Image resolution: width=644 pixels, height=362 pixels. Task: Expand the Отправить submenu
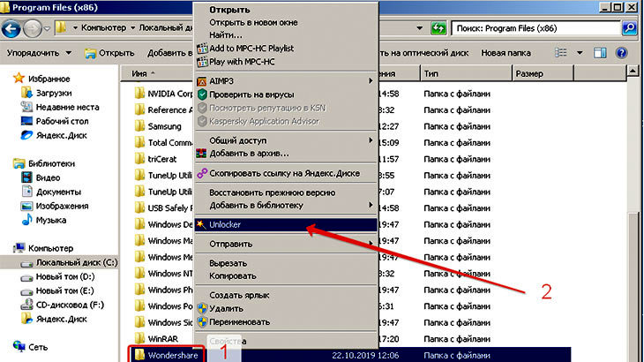286,244
